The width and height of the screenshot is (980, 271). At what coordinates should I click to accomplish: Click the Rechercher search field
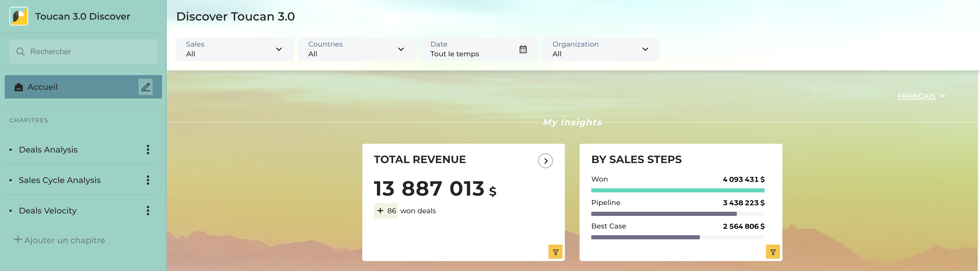coord(84,52)
